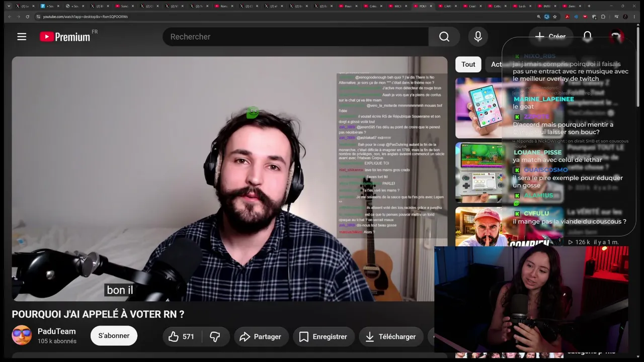The height and width of the screenshot is (362, 644).
Task: Switch to the "Sond" YouTube tab
Action: [124, 6]
